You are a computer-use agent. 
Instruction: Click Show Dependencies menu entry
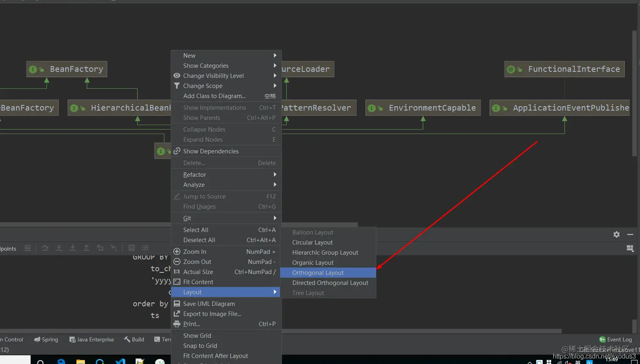coord(226,151)
